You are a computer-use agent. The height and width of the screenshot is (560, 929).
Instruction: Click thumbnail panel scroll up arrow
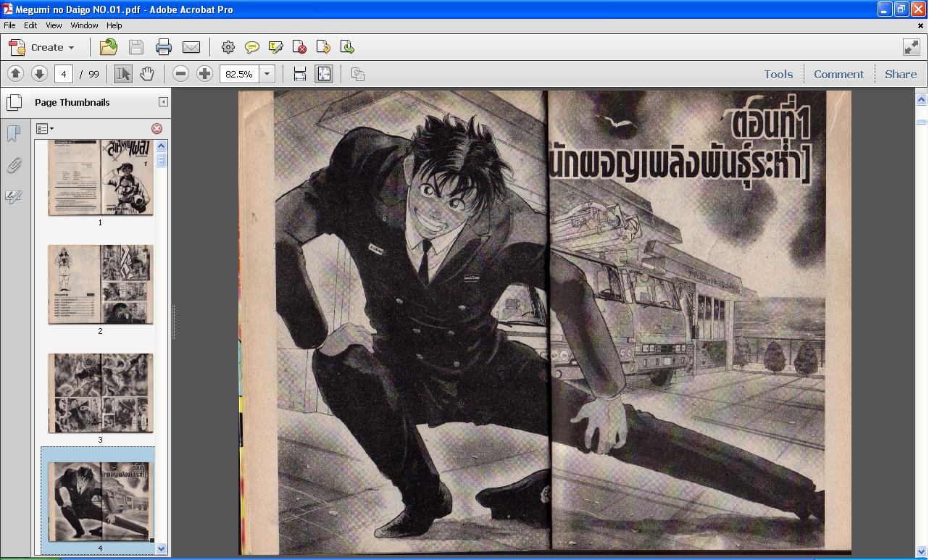[x=162, y=146]
